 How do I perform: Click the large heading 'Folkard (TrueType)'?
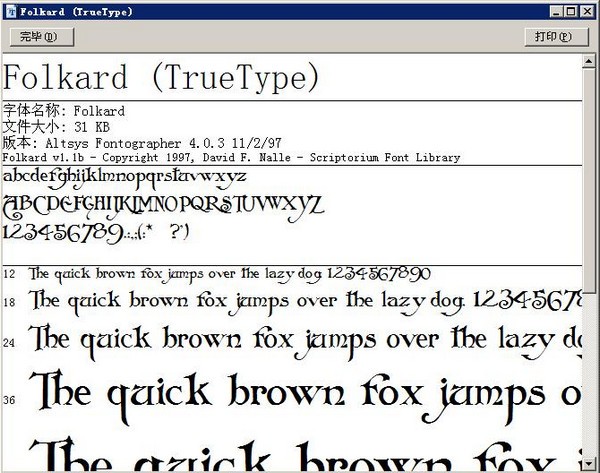click(x=161, y=78)
